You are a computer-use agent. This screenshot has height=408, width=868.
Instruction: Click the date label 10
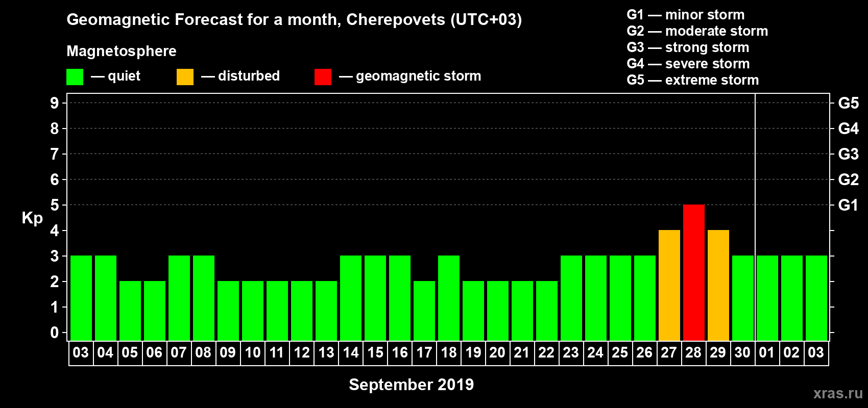tap(253, 353)
